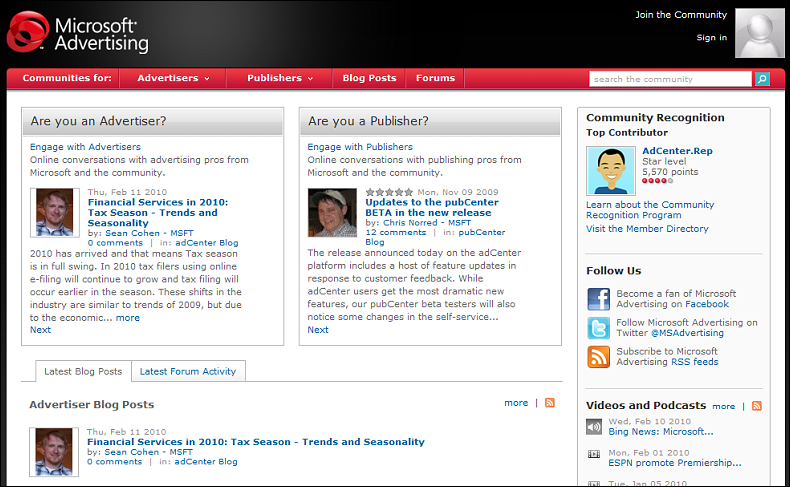Click into search the community field

point(670,79)
